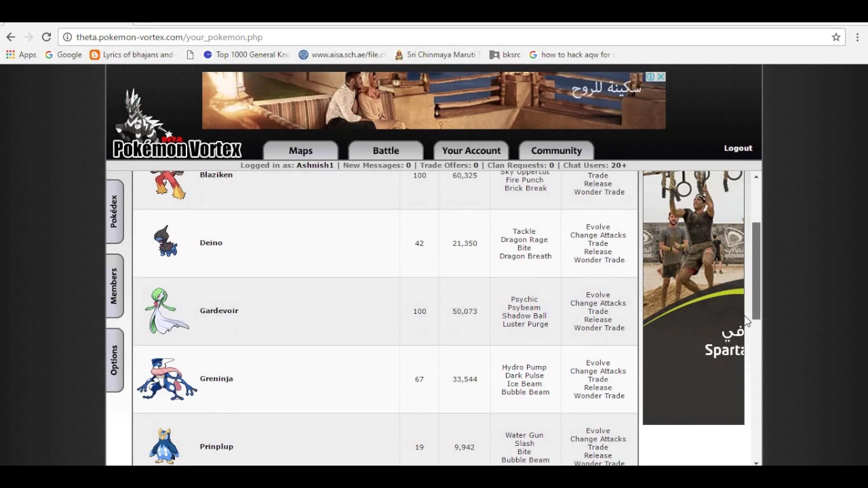Click Release for Gardevoir
The height and width of the screenshot is (488, 868).
(x=598, y=319)
